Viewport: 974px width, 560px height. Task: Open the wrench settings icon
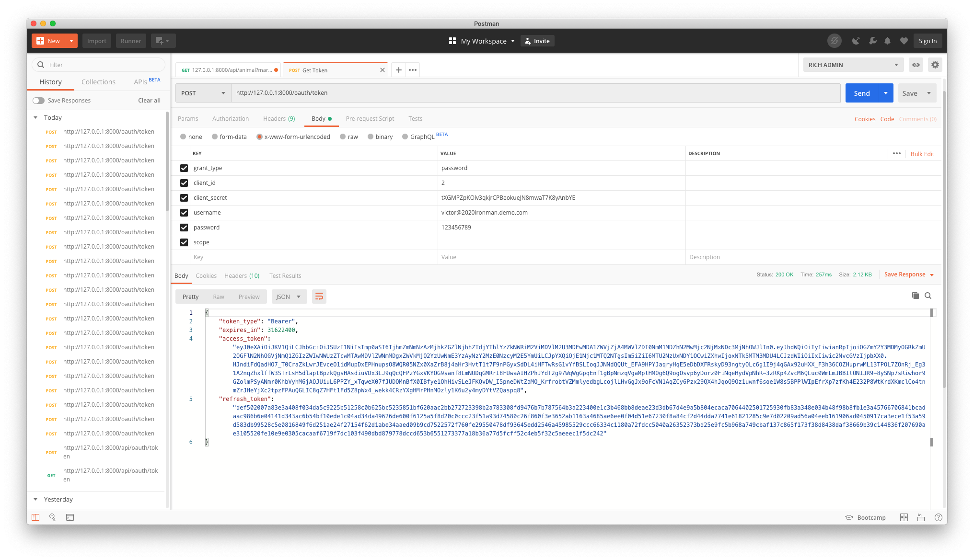[x=872, y=41]
